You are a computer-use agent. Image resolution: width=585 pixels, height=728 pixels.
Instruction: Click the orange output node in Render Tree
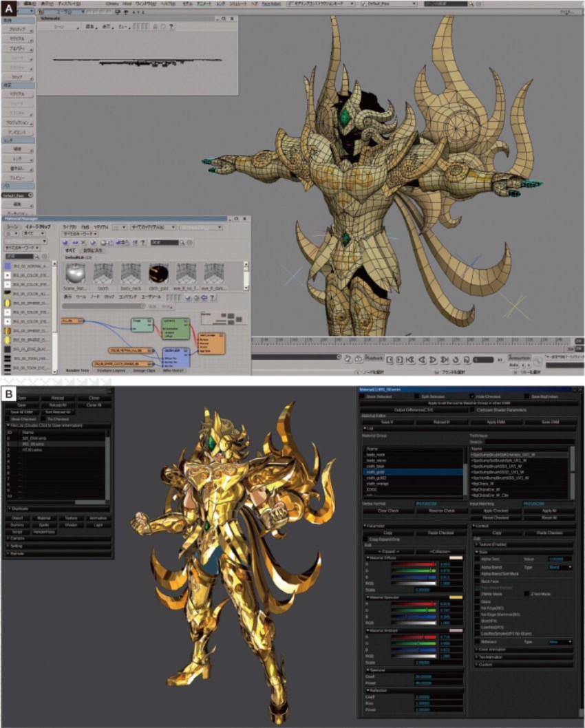click(x=212, y=343)
